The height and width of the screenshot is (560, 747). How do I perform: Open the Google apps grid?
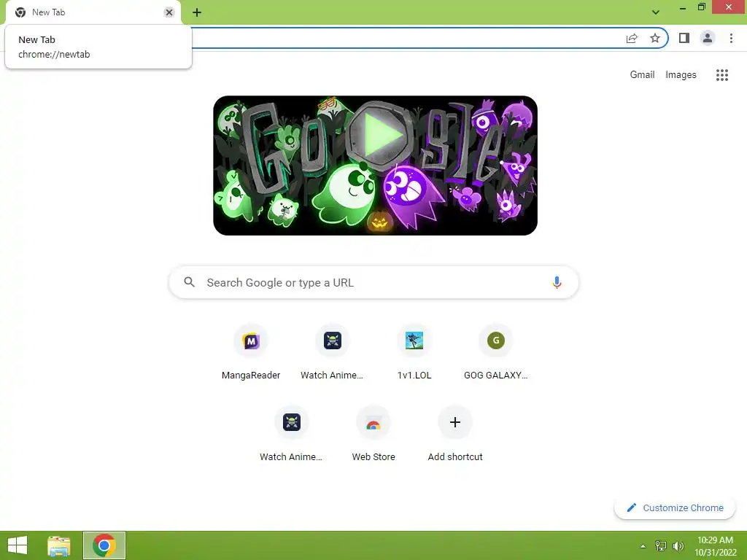[721, 75]
